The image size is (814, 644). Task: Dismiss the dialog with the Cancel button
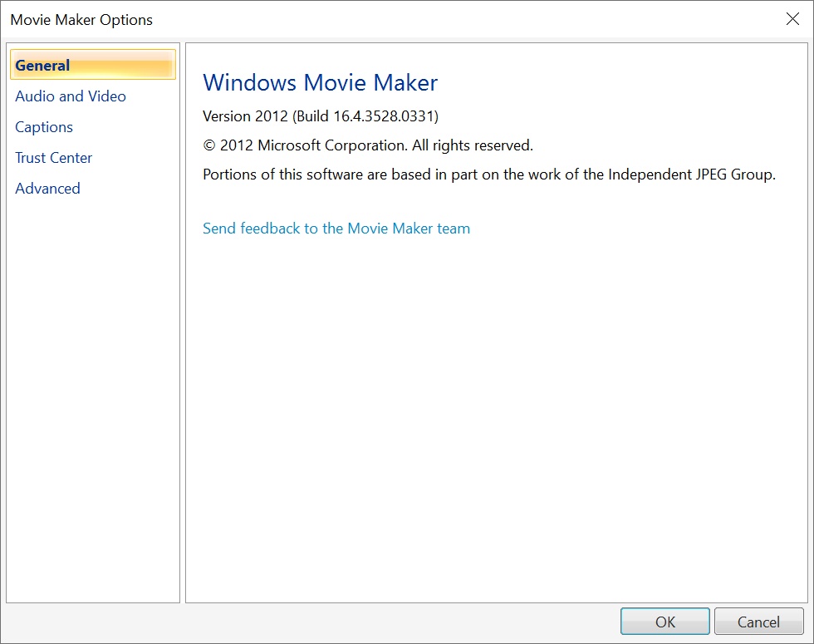pyautogui.click(x=758, y=622)
